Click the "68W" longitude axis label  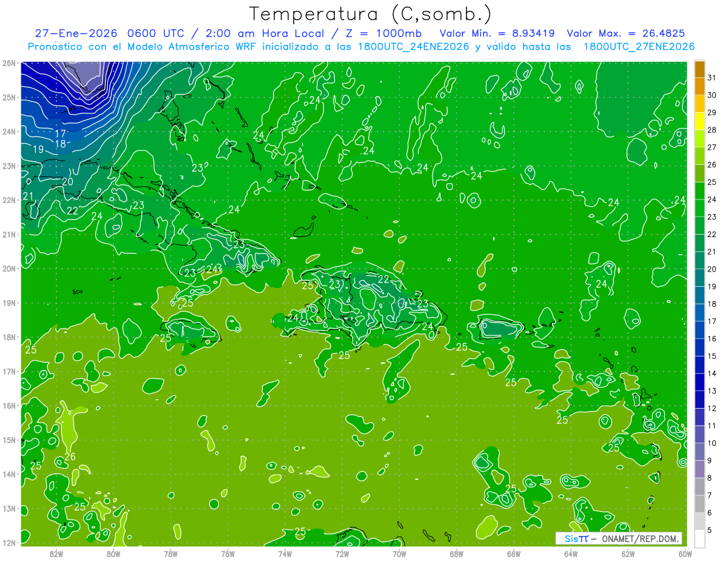456,554
